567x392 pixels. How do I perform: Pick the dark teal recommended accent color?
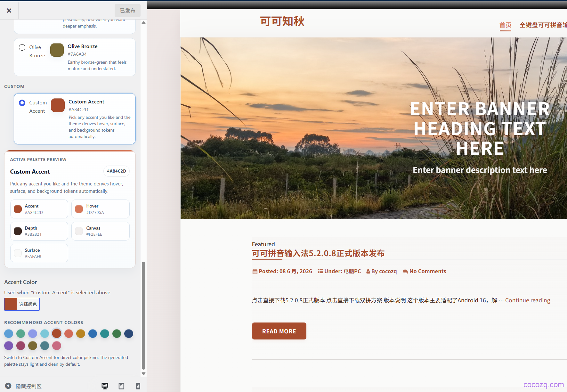pos(105,333)
